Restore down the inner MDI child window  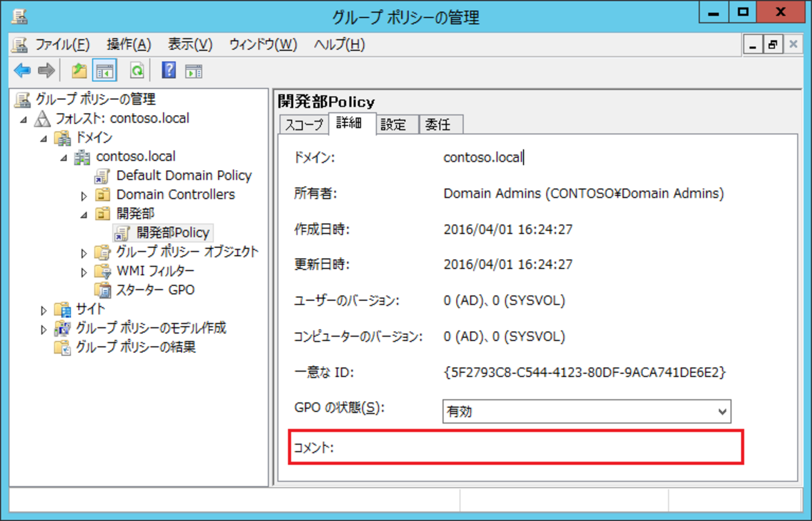tap(773, 44)
